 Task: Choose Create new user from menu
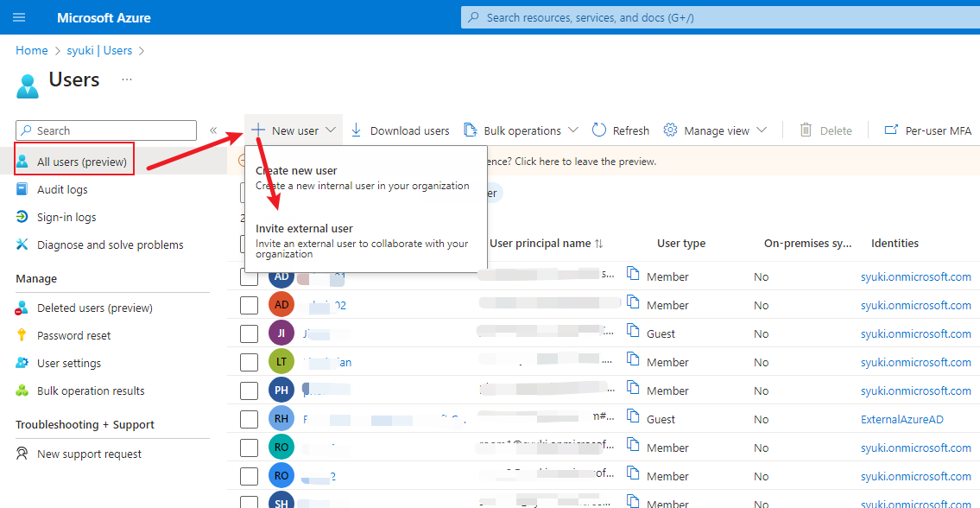coord(365,178)
